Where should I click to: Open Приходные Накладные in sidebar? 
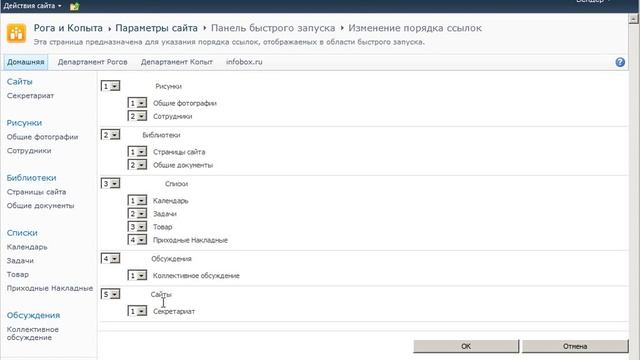pos(50,288)
